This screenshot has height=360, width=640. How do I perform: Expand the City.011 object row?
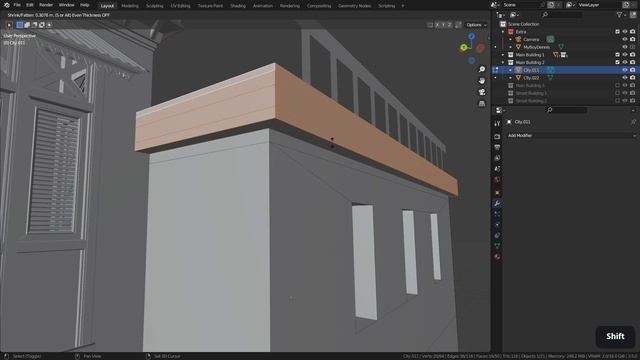510,70
